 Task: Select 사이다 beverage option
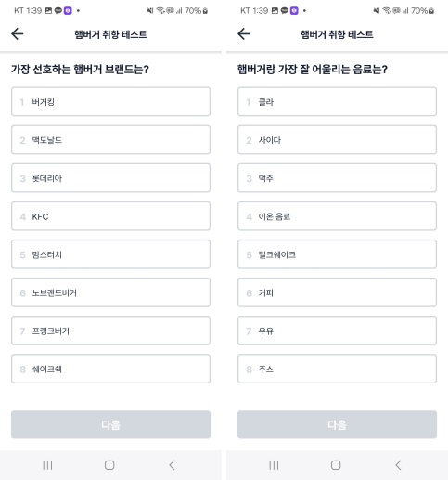coord(337,139)
